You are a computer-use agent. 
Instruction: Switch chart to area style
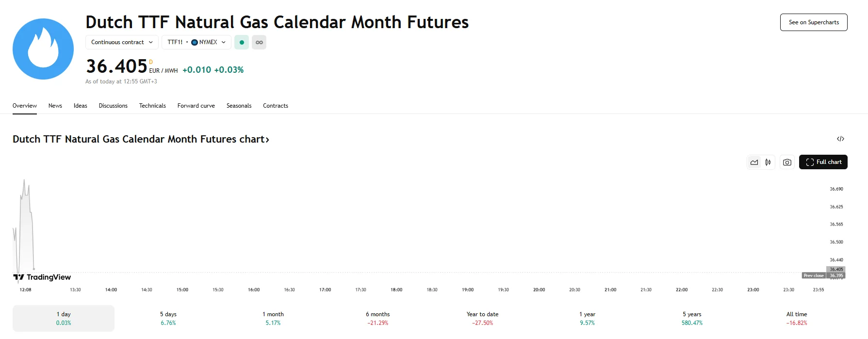(x=754, y=162)
